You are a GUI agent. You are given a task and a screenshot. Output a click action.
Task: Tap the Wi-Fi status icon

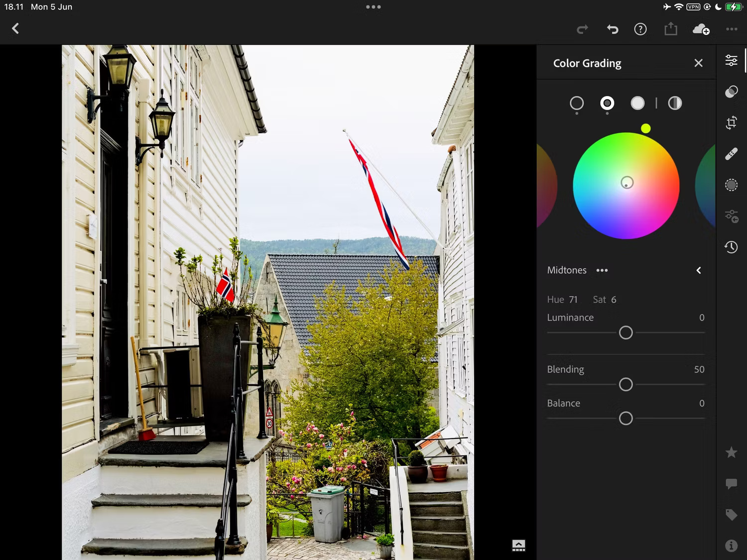pyautogui.click(x=678, y=7)
